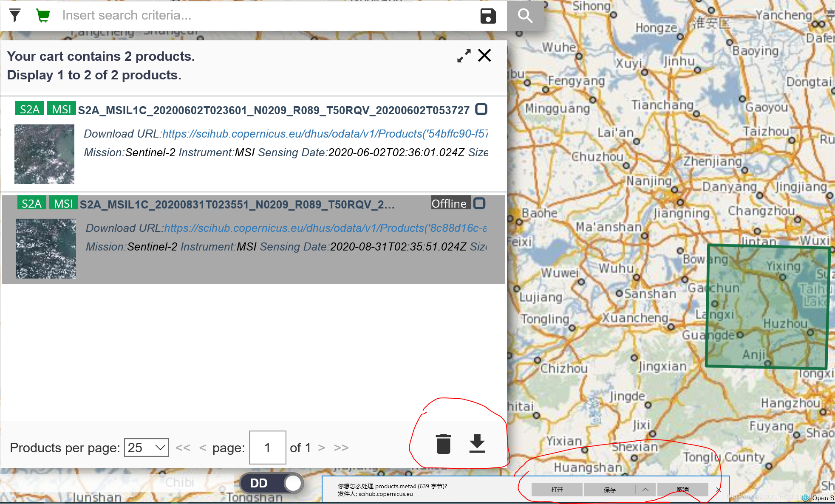Click the green shopping cart icon
This screenshot has height=504, width=835.
click(43, 16)
